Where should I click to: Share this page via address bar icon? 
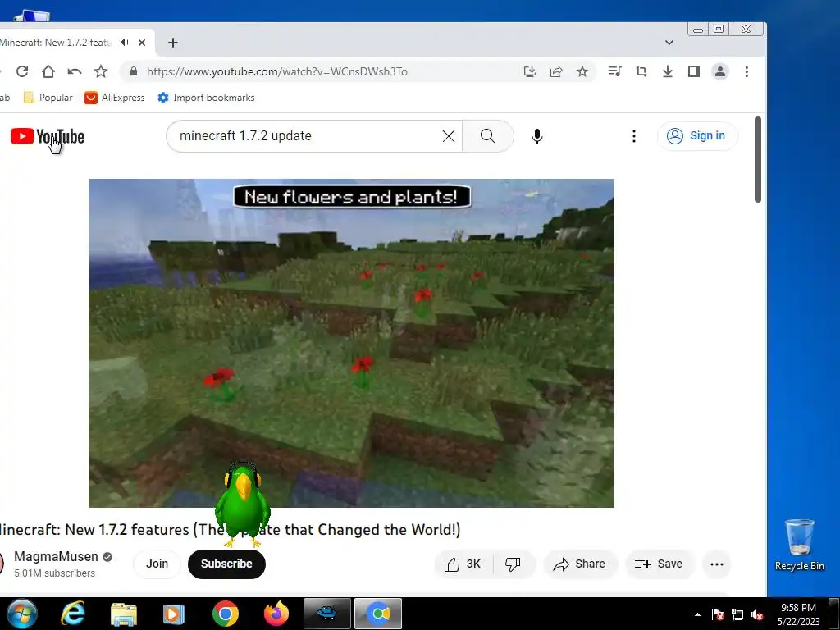tap(556, 72)
